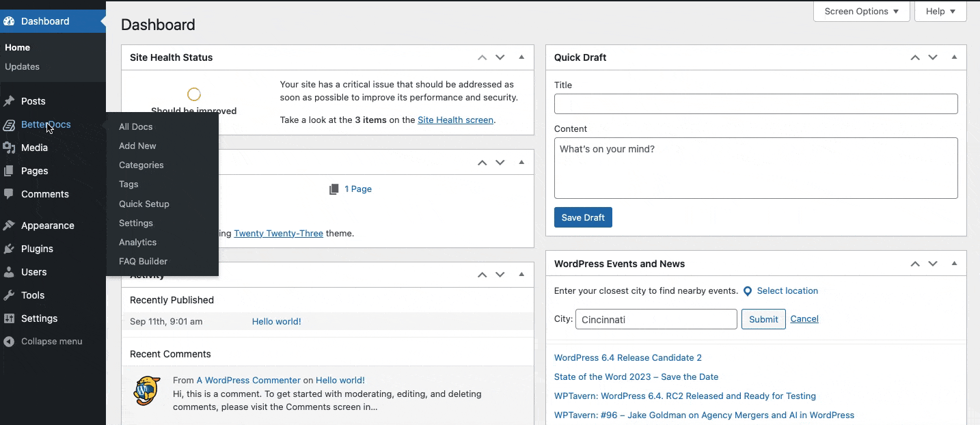
Task: Open the Posts section via its pushpin icon
Action: [x=10, y=101]
